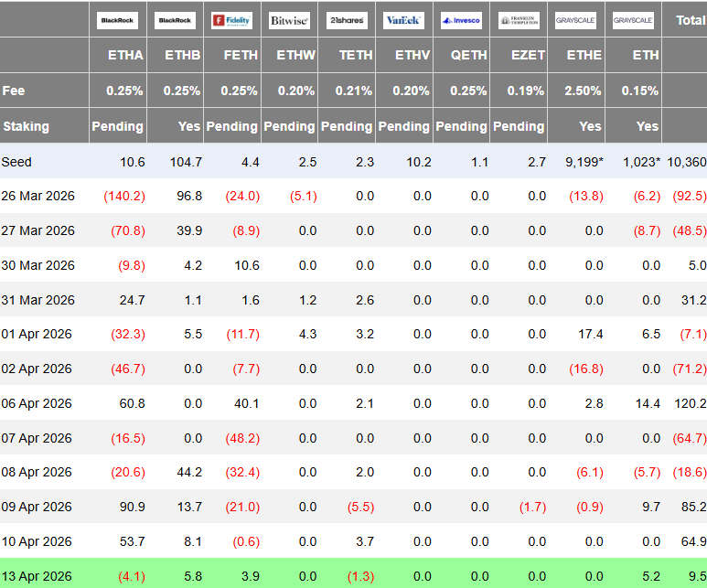Select the ETHV ticker header
The width and height of the screenshot is (707, 588).
click(x=412, y=55)
